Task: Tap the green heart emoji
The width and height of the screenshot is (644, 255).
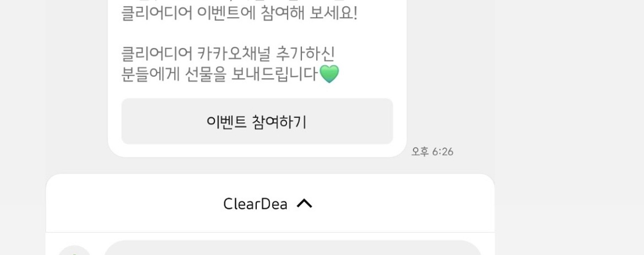Action: (329, 74)
